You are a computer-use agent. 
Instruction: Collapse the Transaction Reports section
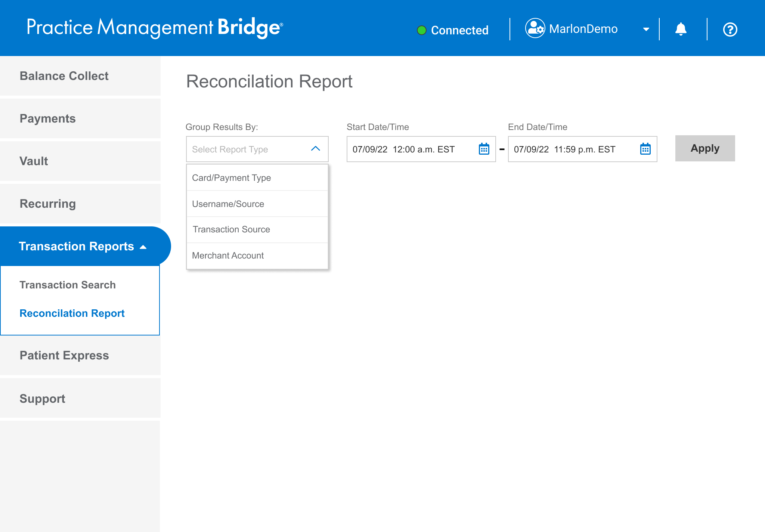click(x=143, y=247)
